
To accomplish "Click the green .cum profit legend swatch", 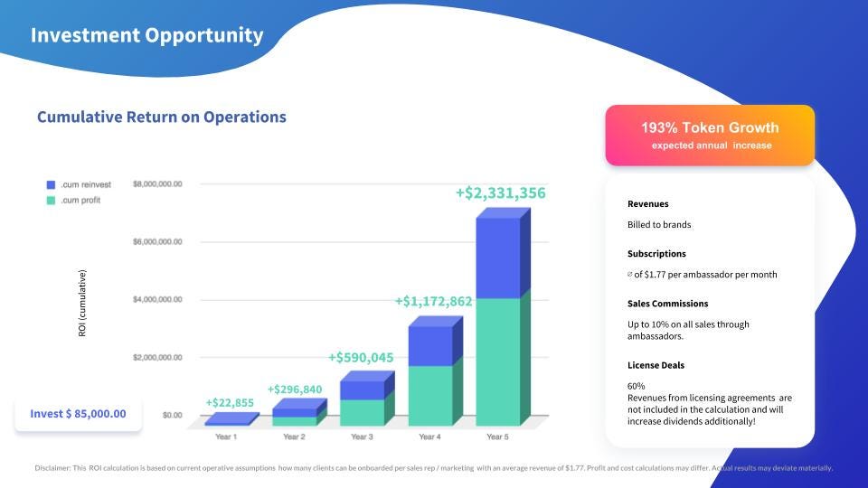I will 51,201.
